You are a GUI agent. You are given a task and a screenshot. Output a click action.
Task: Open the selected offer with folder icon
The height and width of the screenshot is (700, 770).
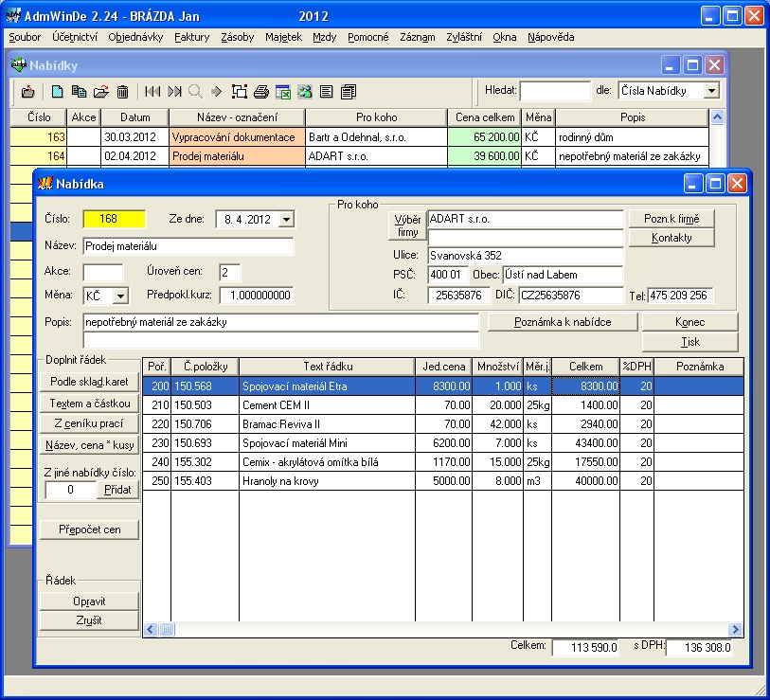pyautogui.click(x=100, y=91)
